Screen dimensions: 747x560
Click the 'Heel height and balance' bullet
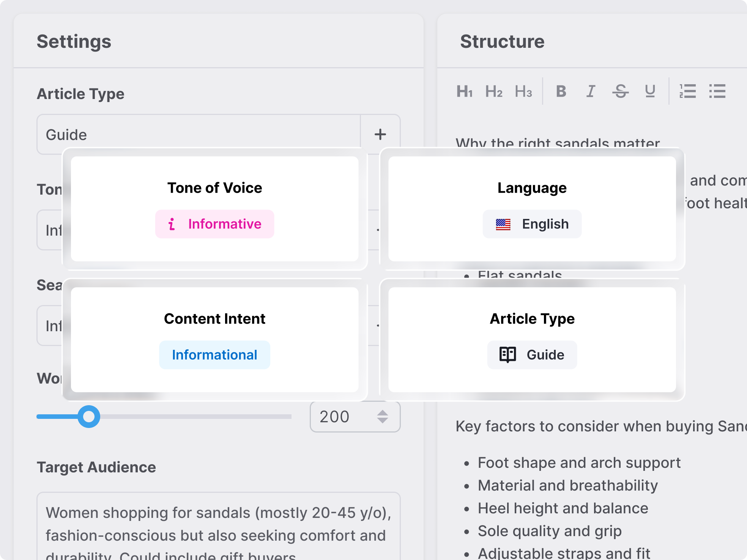(563, 508)
